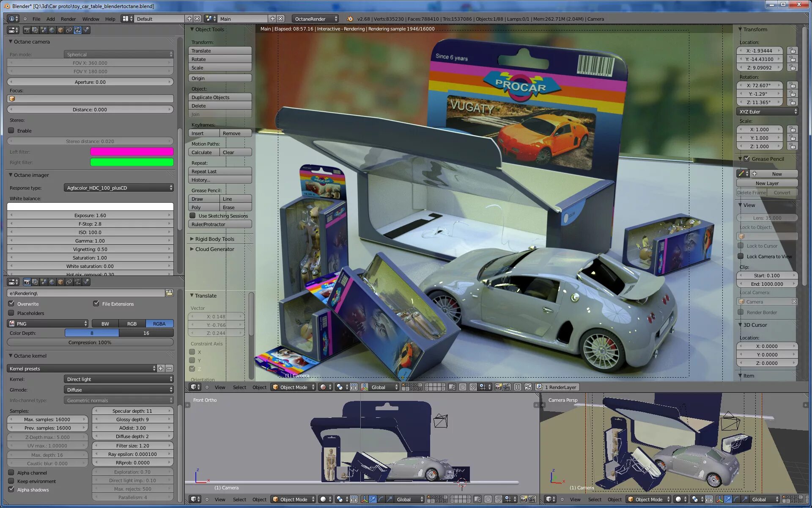
Task: Click the Duplicate Objects button
Action: click(x=219, y=97)
